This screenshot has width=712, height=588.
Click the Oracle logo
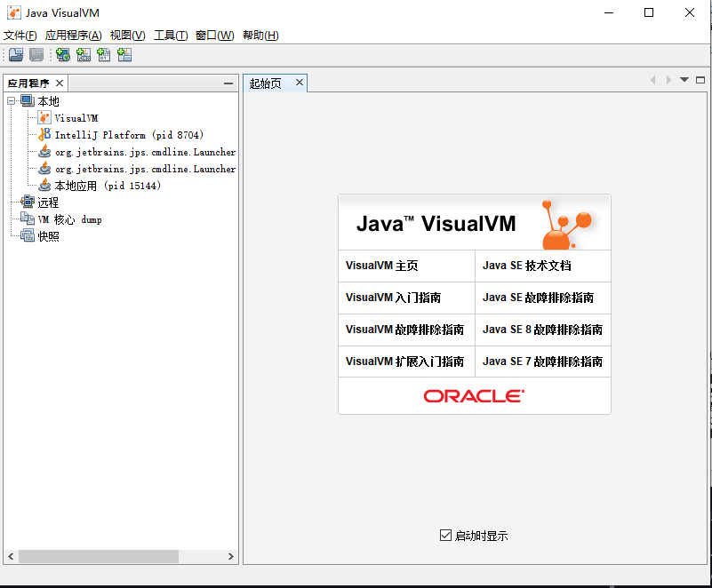[474, 396]
